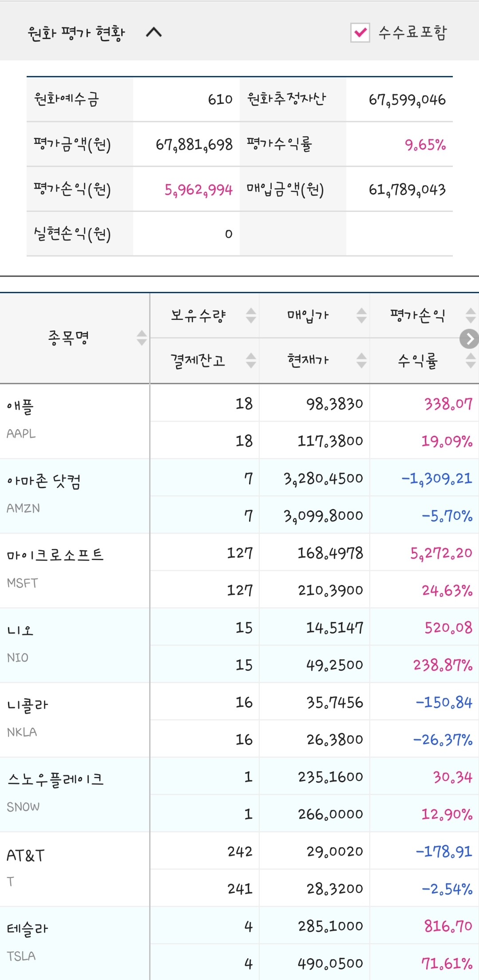Click the 원화추정자산 value 67,599,046

coord(407,100)
